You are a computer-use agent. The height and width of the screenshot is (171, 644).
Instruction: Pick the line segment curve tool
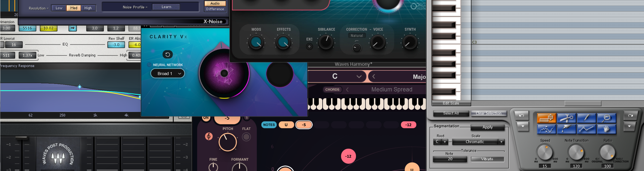[586, 129]
